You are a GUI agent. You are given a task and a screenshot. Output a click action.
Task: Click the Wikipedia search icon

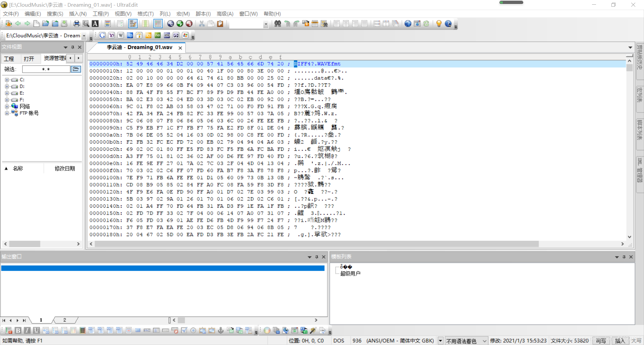(121, 35)
